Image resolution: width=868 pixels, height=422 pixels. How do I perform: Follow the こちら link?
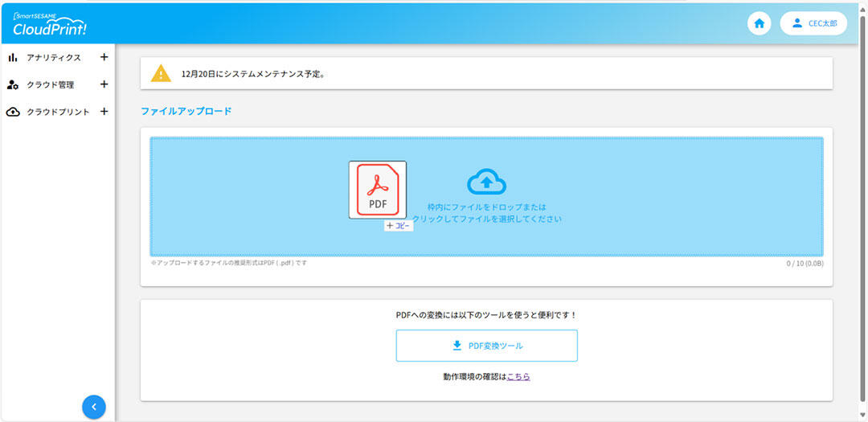coord(518,376)
